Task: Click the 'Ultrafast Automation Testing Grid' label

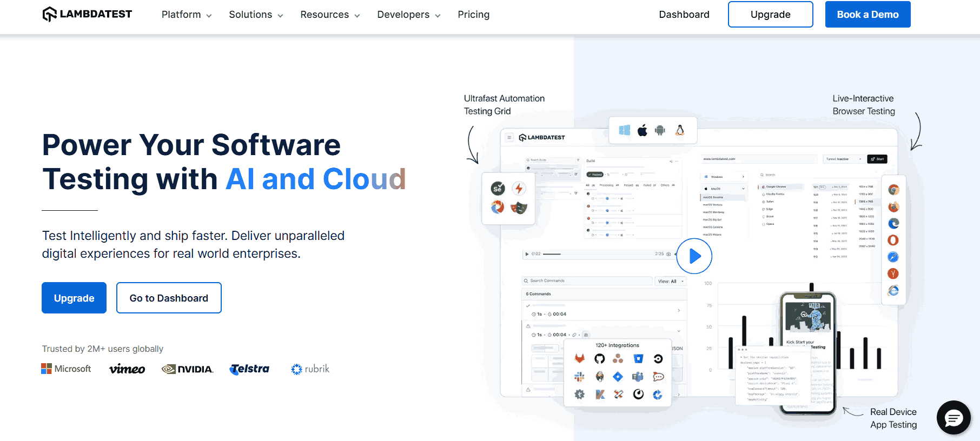Action: coord(504,105)
